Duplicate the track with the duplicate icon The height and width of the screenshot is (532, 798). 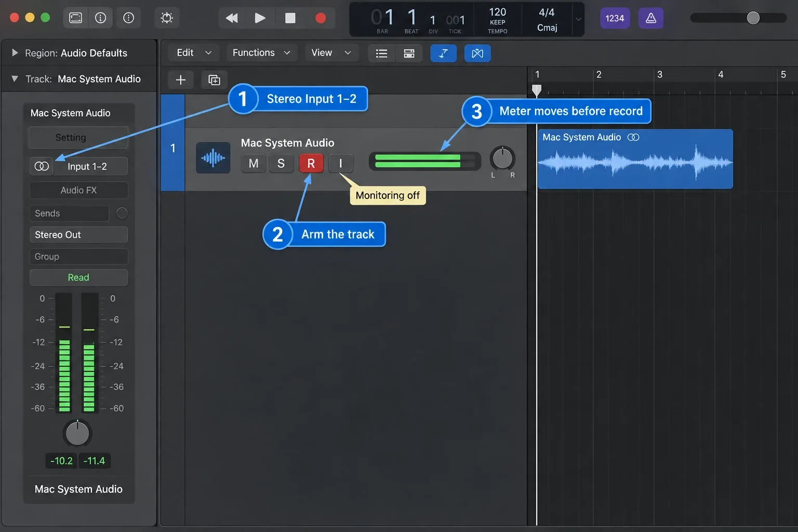pos(214,79)
